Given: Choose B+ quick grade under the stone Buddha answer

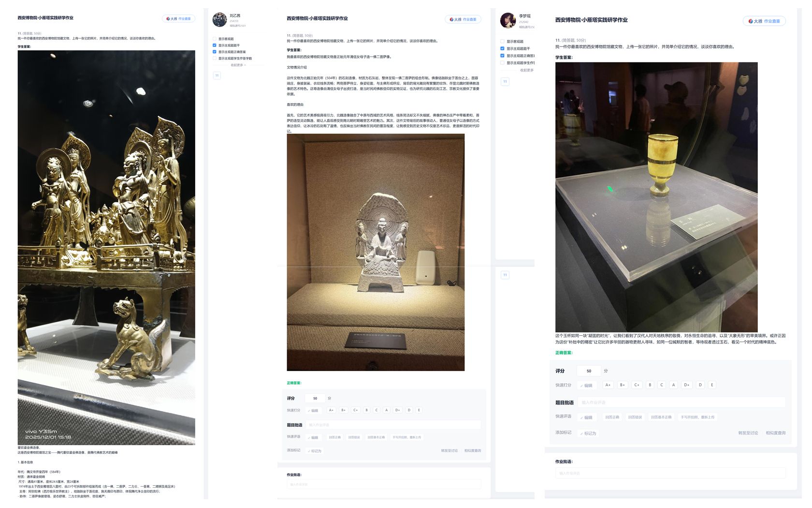Looking at the screenshot, I should pos(343,410).
